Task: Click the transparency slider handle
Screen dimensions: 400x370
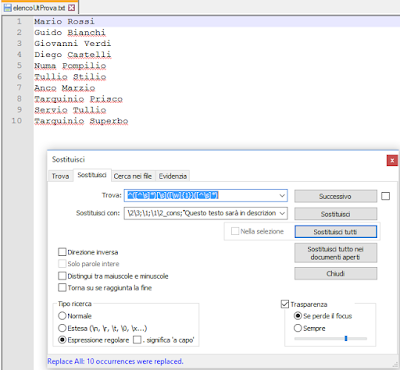Action: (346, 338)
